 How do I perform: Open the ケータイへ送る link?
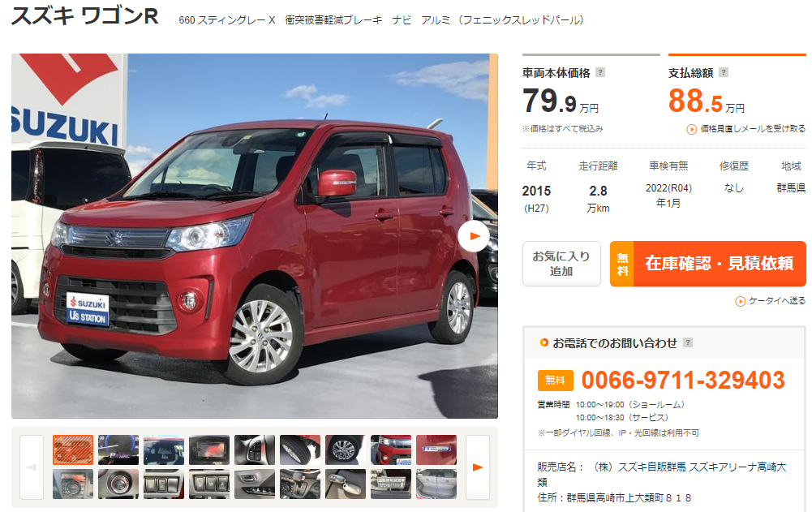(x=777, y=300)
